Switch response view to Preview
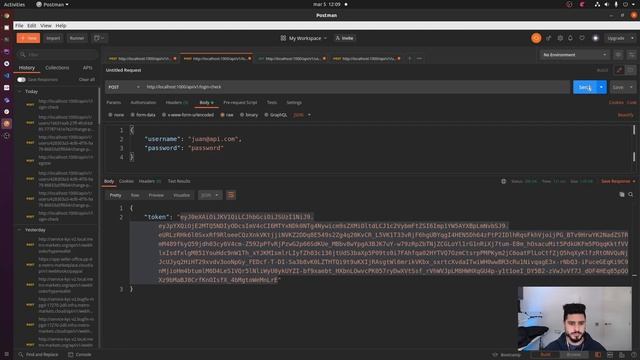This screenshot has height=360, width=640. [x=156, y=196]
